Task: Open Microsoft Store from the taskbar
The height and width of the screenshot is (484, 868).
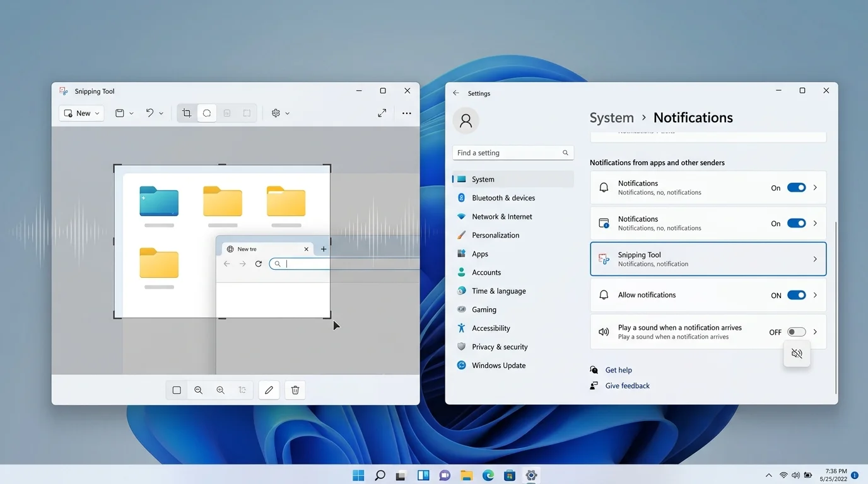Action: pyautogui.click(x=510, y=475)
